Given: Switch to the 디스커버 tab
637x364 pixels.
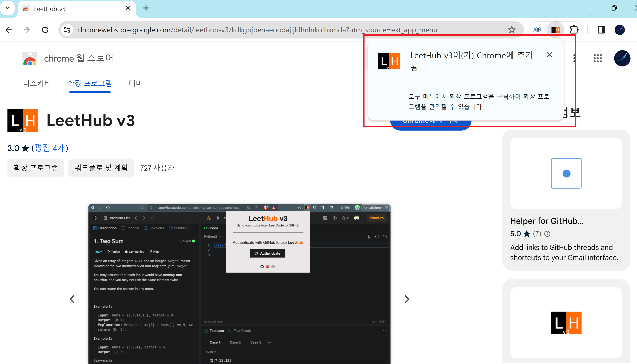Looking at the screenshot, I should (x=37, y=83).
